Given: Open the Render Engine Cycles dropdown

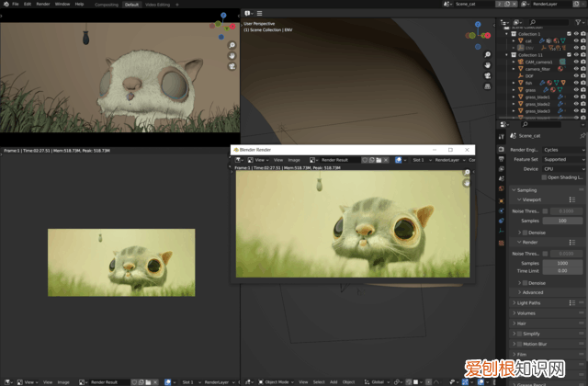Looking at the screenshot, I should 560,149.
